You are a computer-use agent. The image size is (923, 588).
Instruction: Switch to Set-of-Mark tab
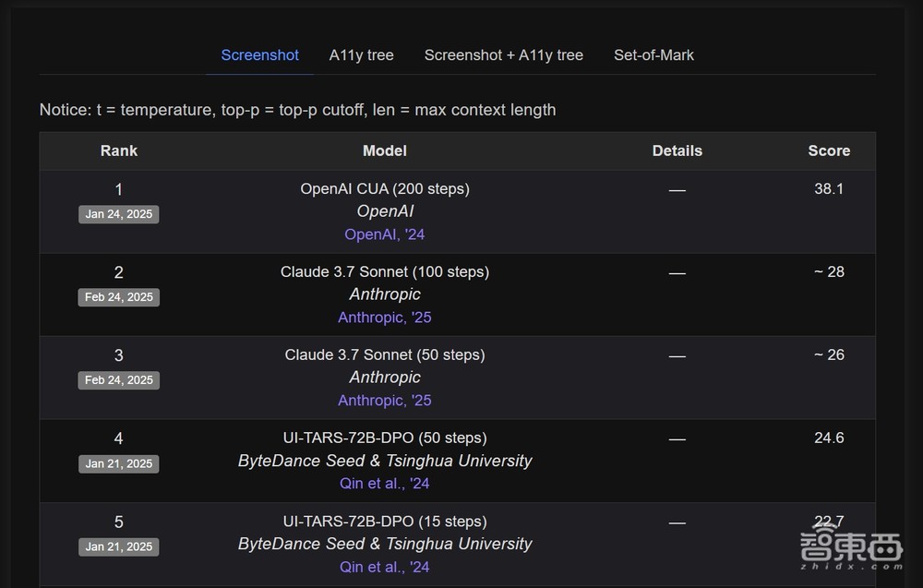[653, 55]
